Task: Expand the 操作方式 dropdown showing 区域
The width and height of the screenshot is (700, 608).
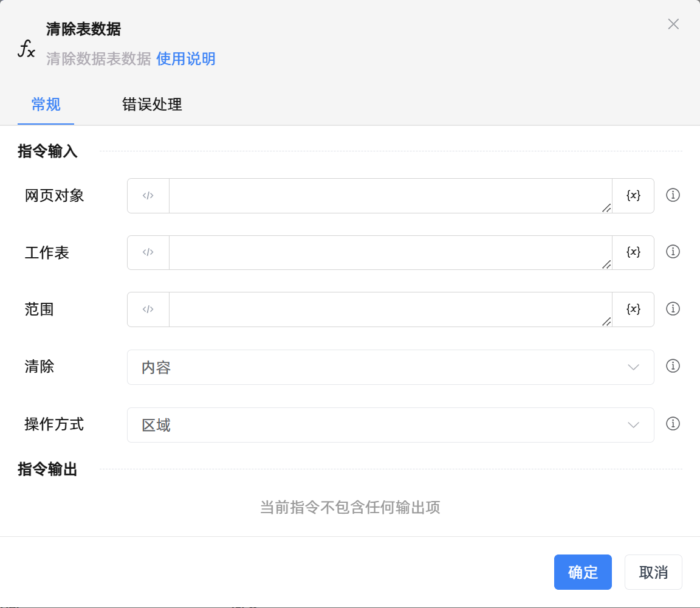Action: coord(390,425)
